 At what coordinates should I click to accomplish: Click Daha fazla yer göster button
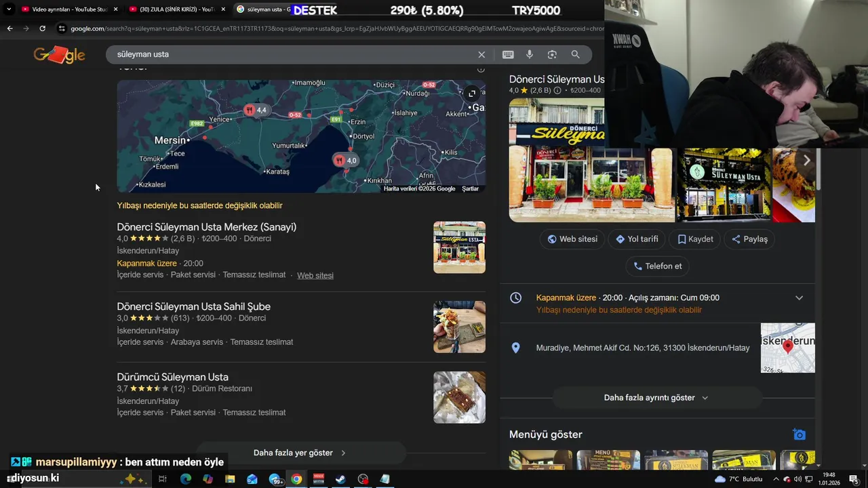tap(300, 453)
